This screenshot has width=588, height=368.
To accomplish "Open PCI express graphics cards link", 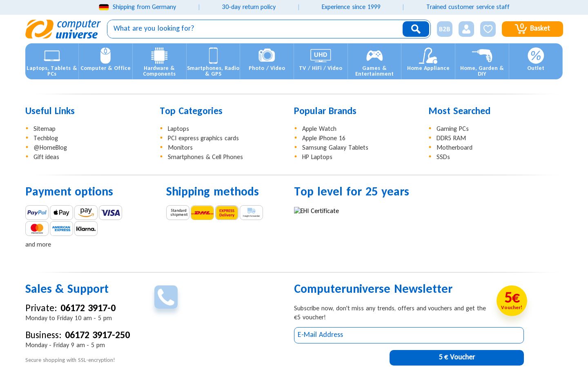I will click(203, 138).
